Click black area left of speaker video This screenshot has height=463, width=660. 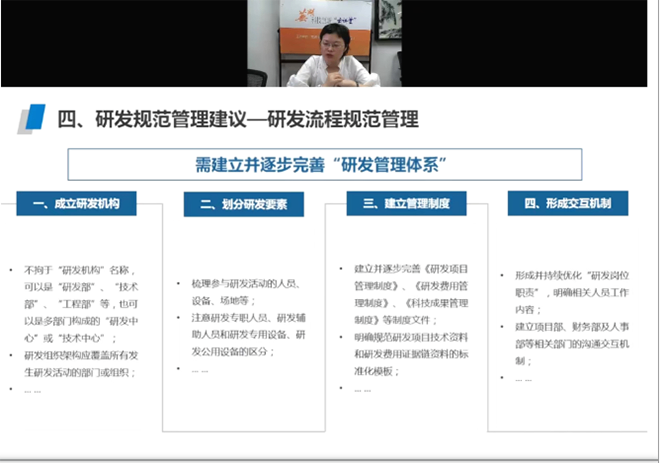coord(120,45)
